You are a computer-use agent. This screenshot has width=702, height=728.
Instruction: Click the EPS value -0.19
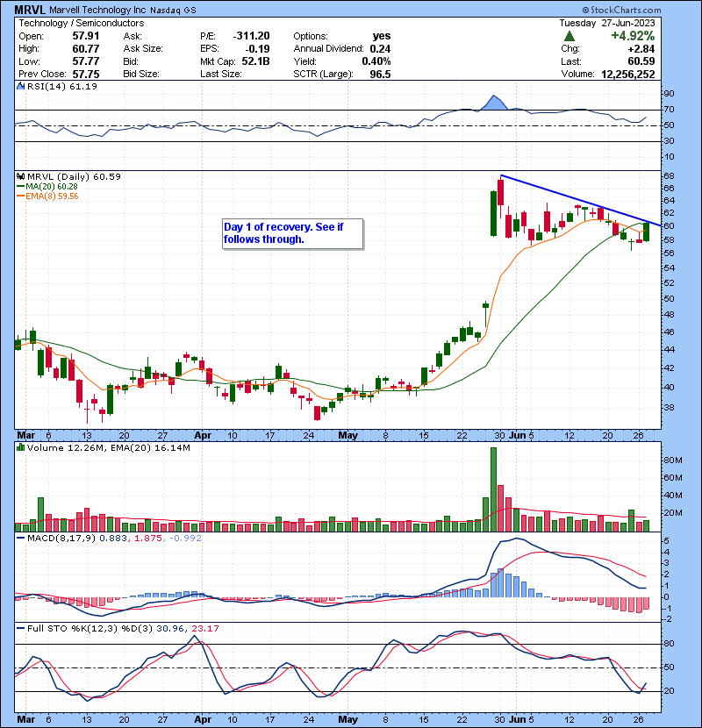click(x=256, y=49)
